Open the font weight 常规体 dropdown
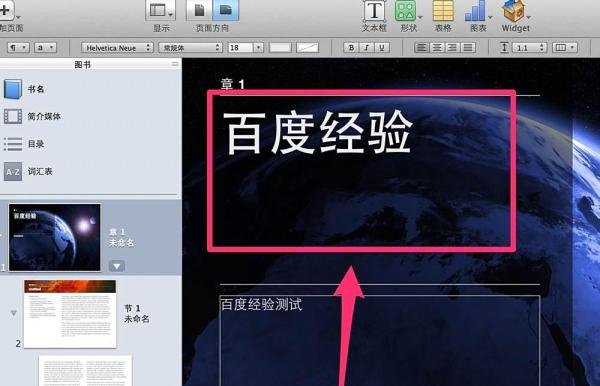600x386 pixels. coord(190,48)
